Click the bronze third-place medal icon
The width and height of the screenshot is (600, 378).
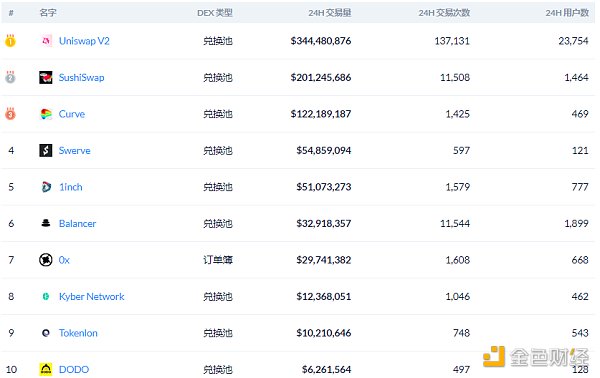[10, 114]
